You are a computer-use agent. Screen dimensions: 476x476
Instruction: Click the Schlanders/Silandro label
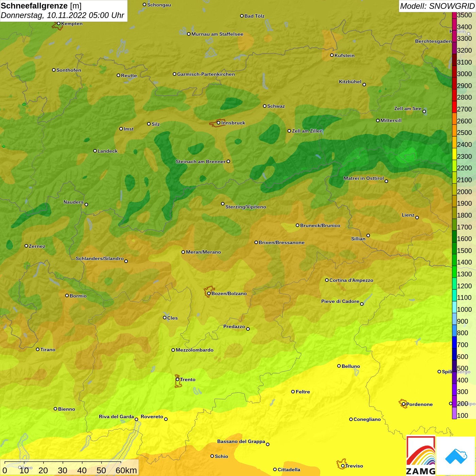point(100,258)
